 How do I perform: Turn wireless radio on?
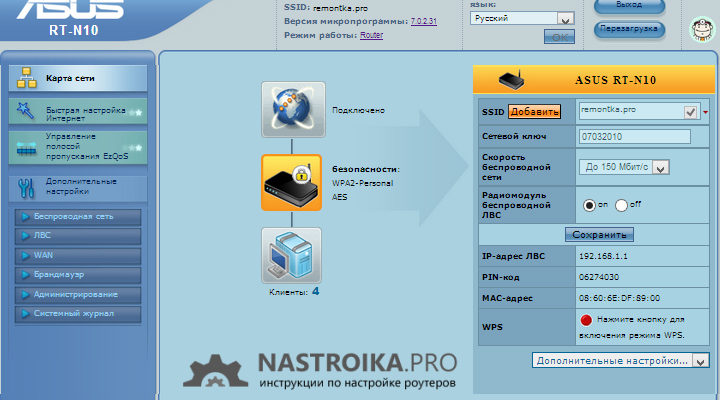[589, 205]
